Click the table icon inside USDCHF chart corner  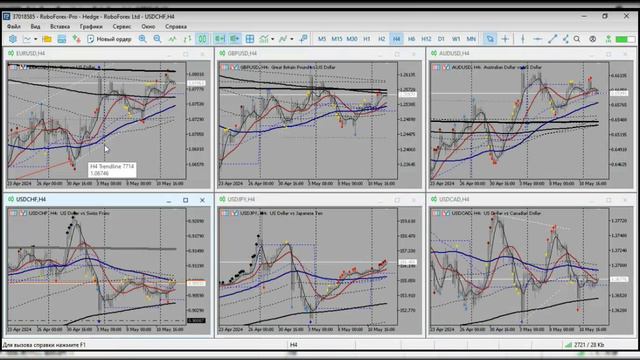13,213
